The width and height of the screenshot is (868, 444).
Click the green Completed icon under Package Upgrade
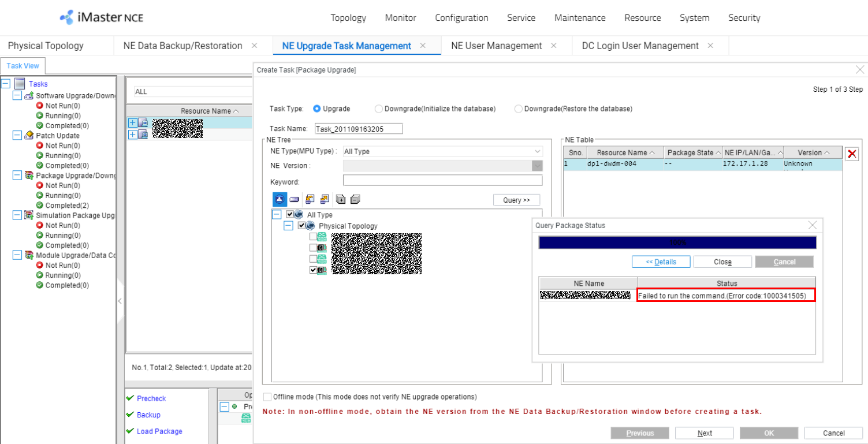coord(40,205)
